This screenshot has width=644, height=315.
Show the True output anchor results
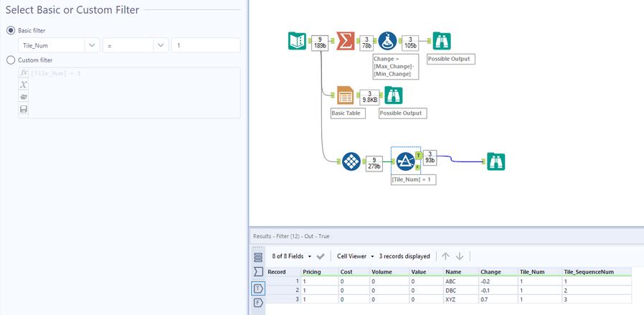pos(258,288)
